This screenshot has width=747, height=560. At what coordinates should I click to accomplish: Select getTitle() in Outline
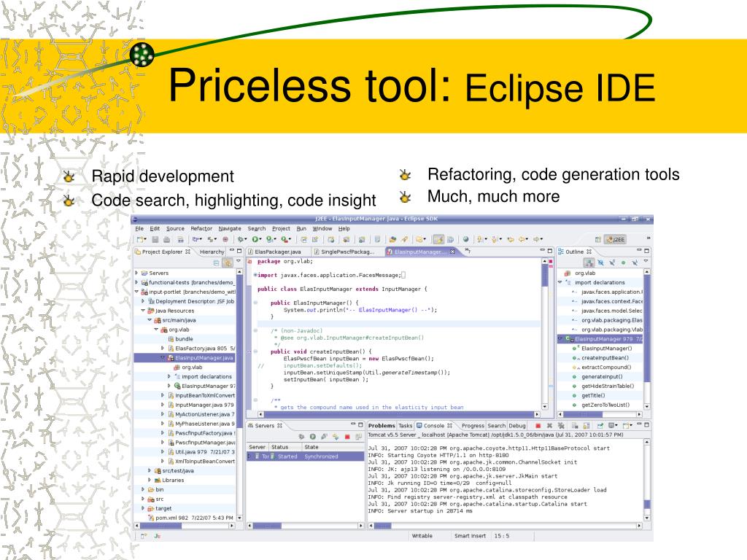pos(593,395)
